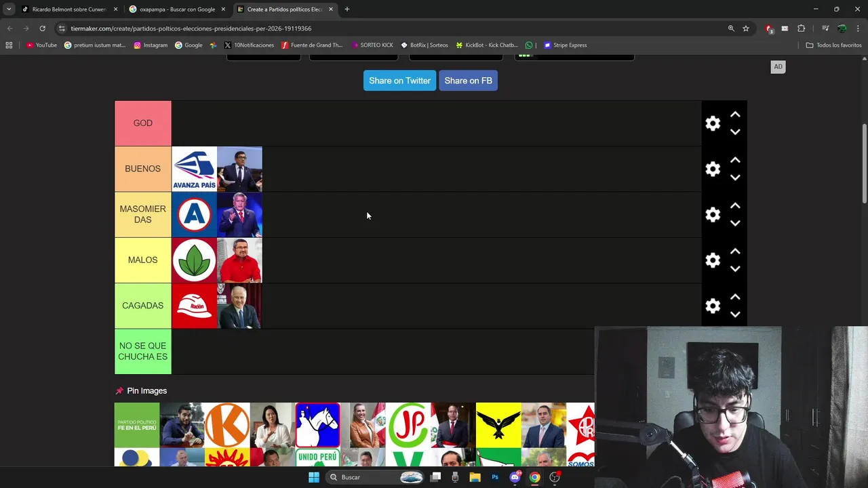868x488 pixels.
Task: Move GOD tier up with arrow
Action: pyautogui.click(x=735, y=115)
